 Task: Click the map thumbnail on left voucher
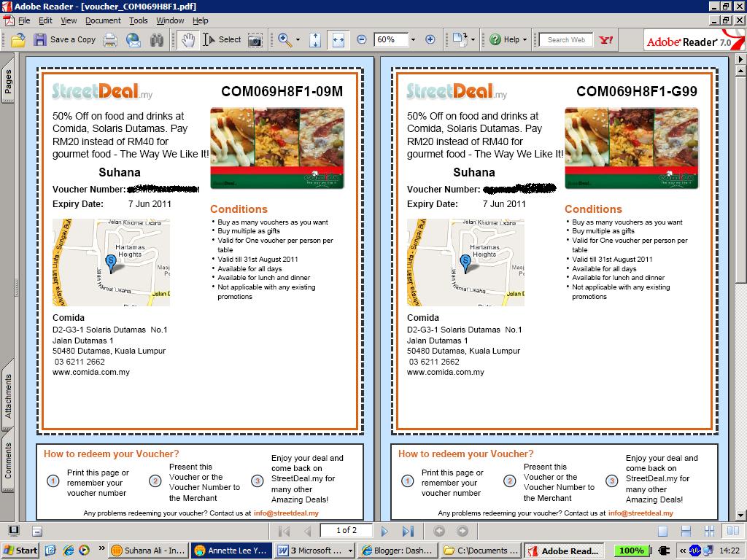(x=111, y=262)
